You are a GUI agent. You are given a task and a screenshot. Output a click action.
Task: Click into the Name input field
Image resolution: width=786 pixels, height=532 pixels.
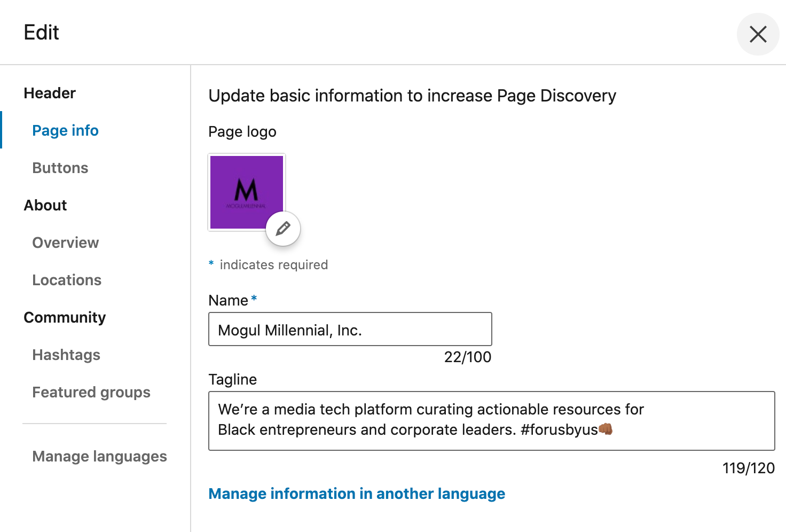tap(350, 330)
